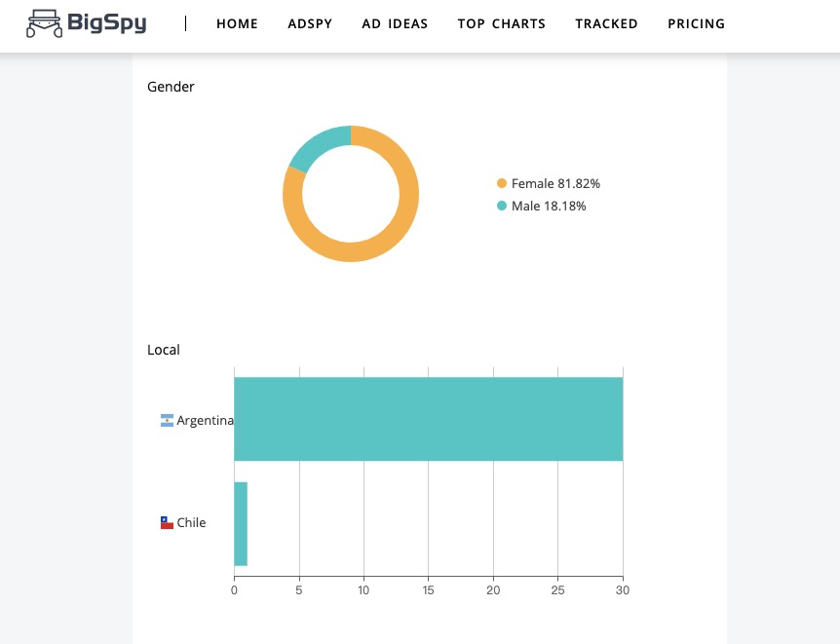Click the Argentina flag icon
Screen dimensions: 840x644
(x=167, y=421)
